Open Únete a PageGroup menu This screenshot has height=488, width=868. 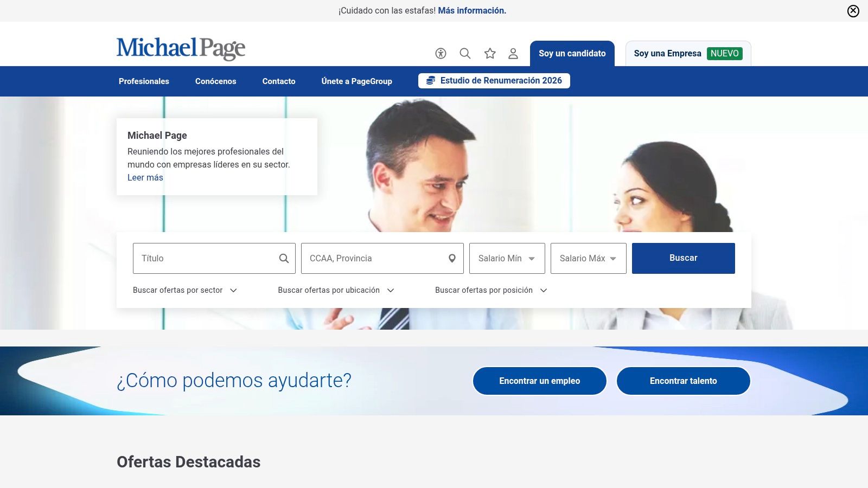pyautogui.click(x=356, y=81)
